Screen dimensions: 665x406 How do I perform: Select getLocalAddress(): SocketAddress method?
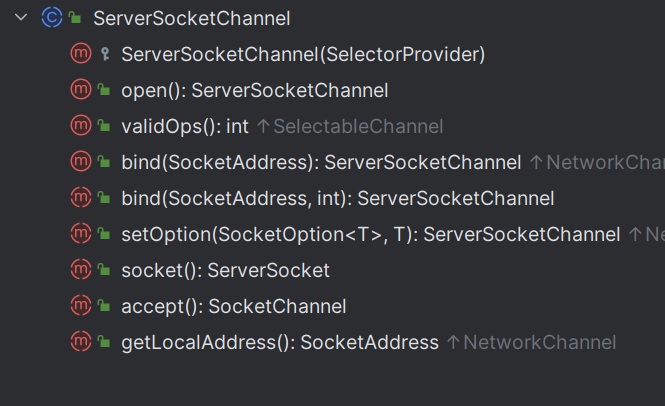click(x=280, y=343)
